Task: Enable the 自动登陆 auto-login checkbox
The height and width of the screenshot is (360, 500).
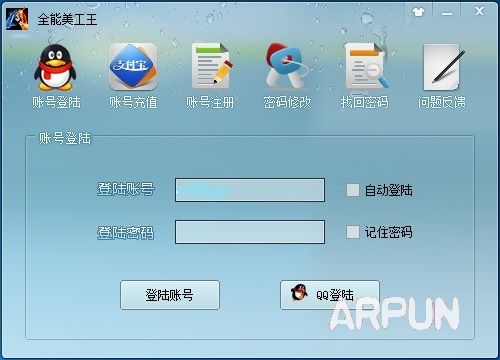Action: click(x=353, y=190)
